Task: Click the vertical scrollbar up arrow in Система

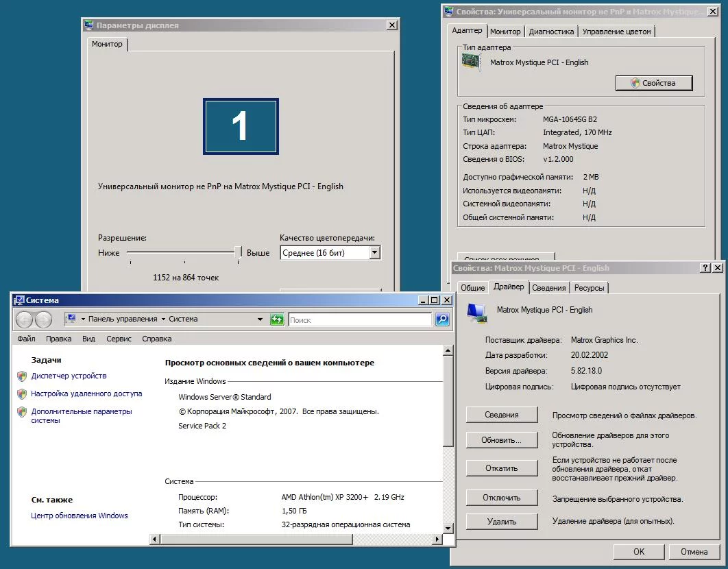Action: (x=448, y=351)
